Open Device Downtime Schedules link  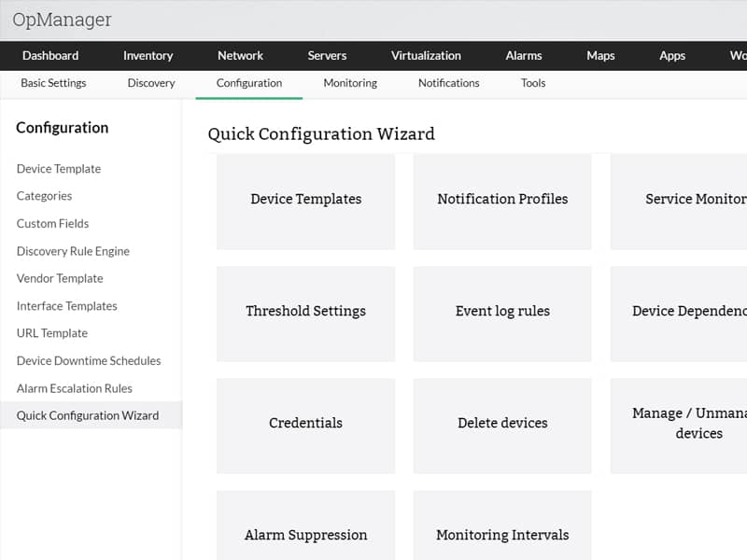pos(89,361)
